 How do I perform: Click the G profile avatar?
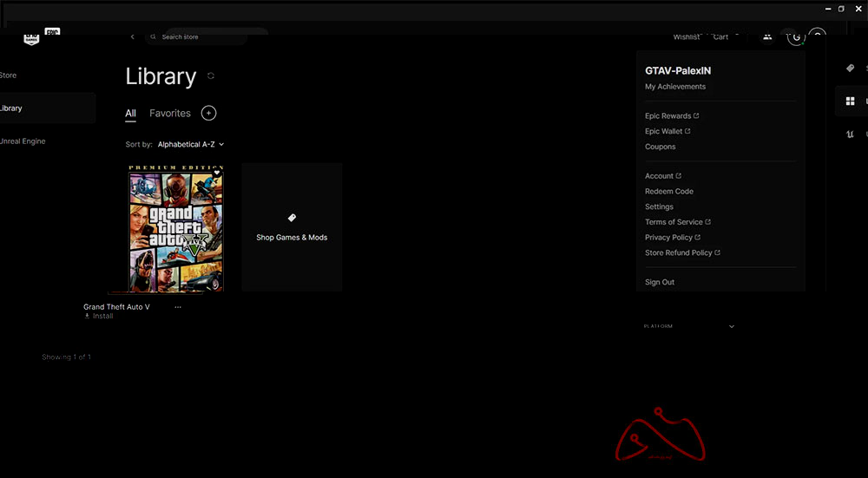[x=795, y=37]
